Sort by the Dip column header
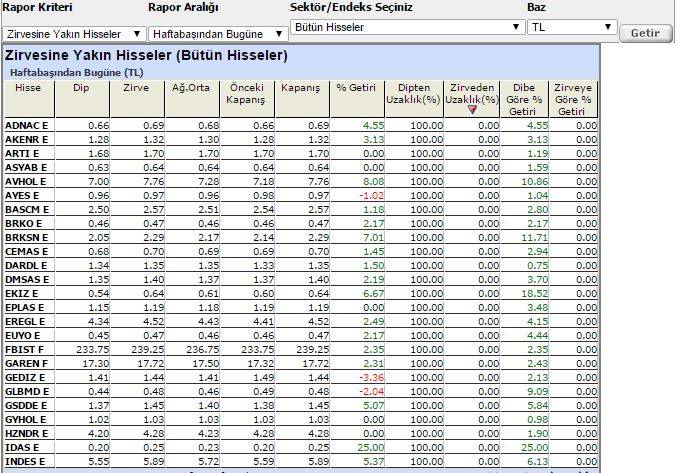Image resolution: width=677 pixels, height=473 pixels. (x=81, y=88)
